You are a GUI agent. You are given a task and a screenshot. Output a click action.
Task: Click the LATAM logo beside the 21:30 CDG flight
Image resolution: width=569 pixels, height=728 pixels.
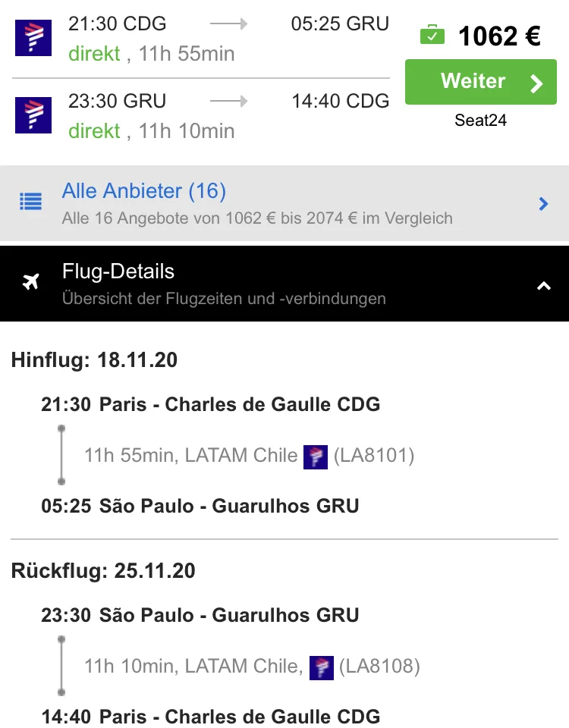click(x=33, y=38)
